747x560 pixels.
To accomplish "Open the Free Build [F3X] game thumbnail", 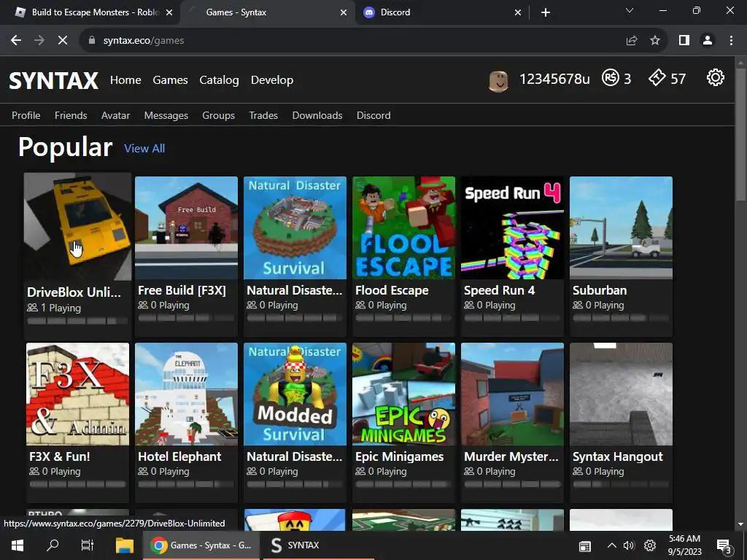I will coord(186,227).
